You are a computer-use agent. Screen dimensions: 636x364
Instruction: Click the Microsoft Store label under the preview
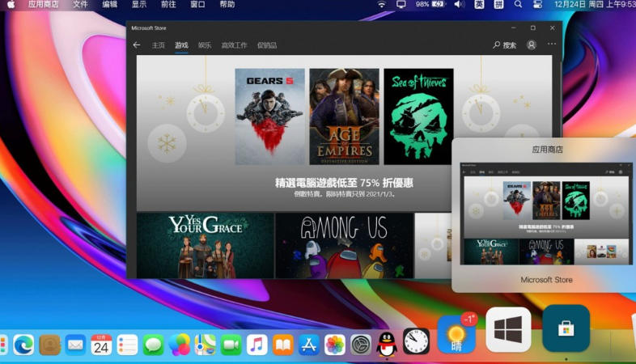click(x=546, y=280)
